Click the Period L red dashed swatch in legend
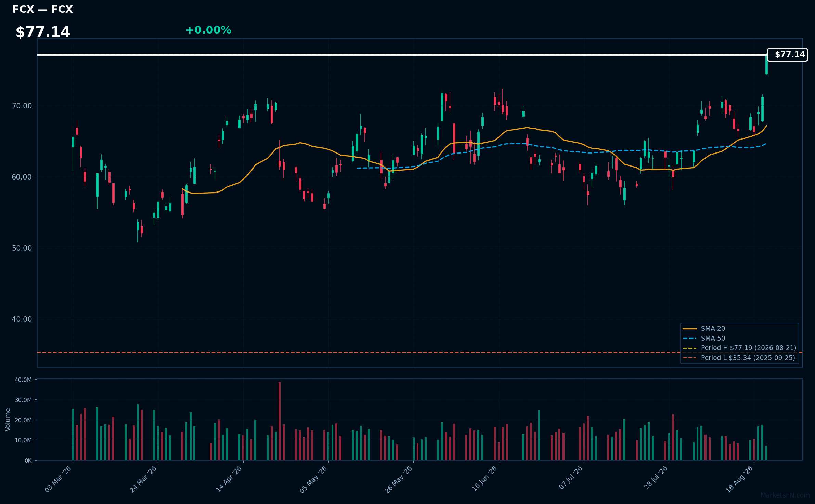The image size is (815, 504). 689,358
